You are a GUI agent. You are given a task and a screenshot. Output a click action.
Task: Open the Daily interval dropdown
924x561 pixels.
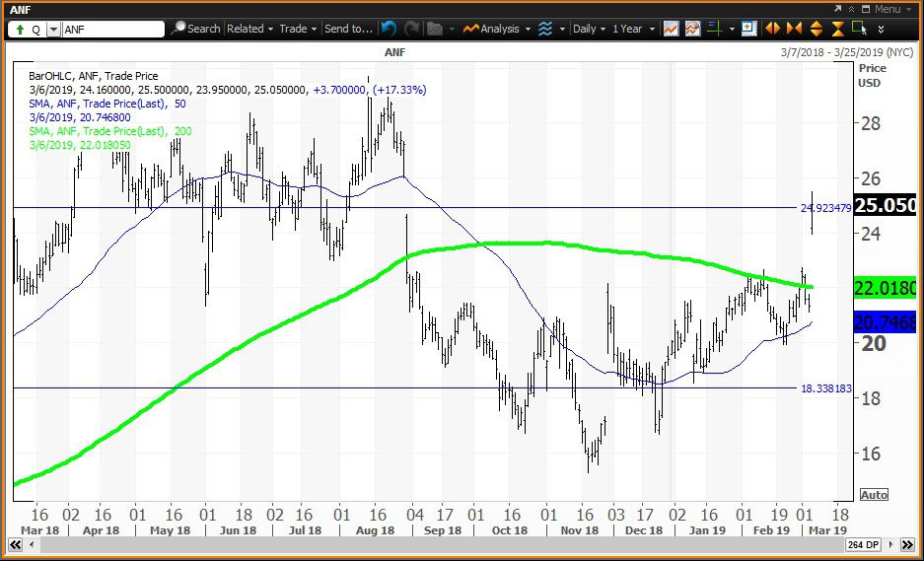[x=589, y=29]
